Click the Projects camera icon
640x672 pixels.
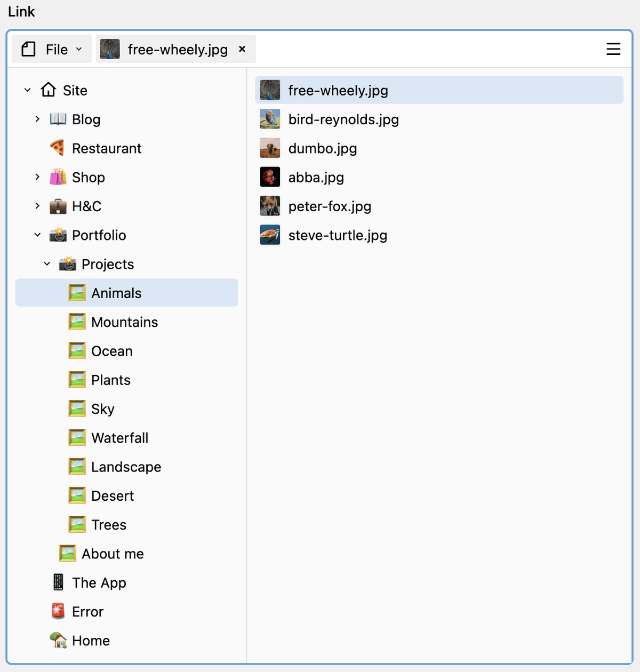68,263
